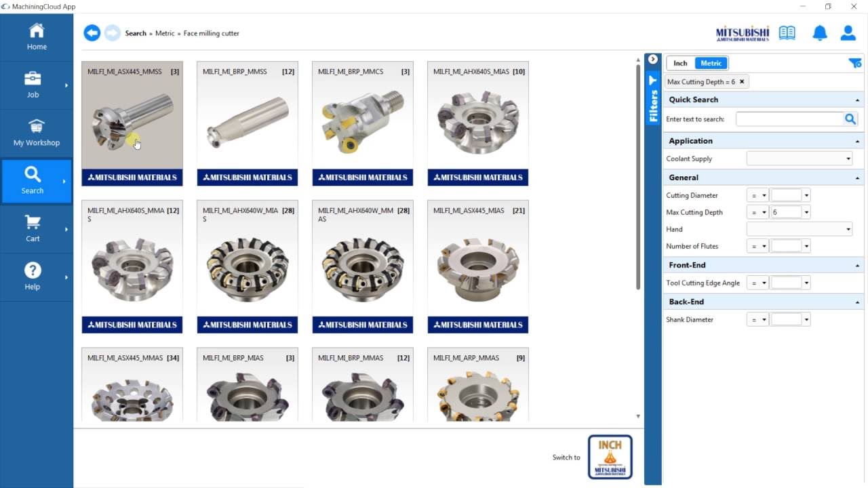Open the Hand dropdown

pyautogui.click(x=800, y=229)
